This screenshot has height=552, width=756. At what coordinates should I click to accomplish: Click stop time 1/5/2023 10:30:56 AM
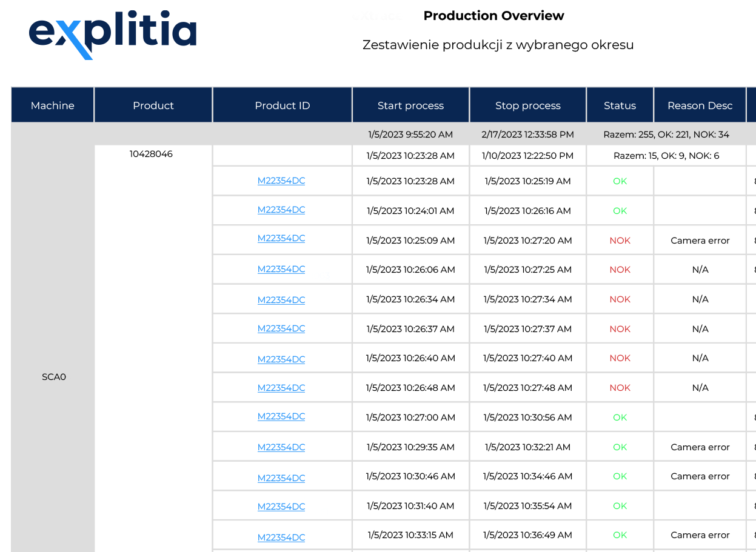point(527,417)
